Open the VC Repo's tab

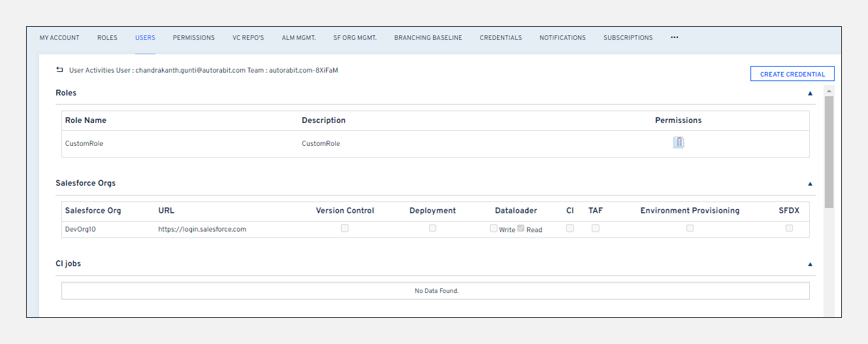(x=248, y=38)
